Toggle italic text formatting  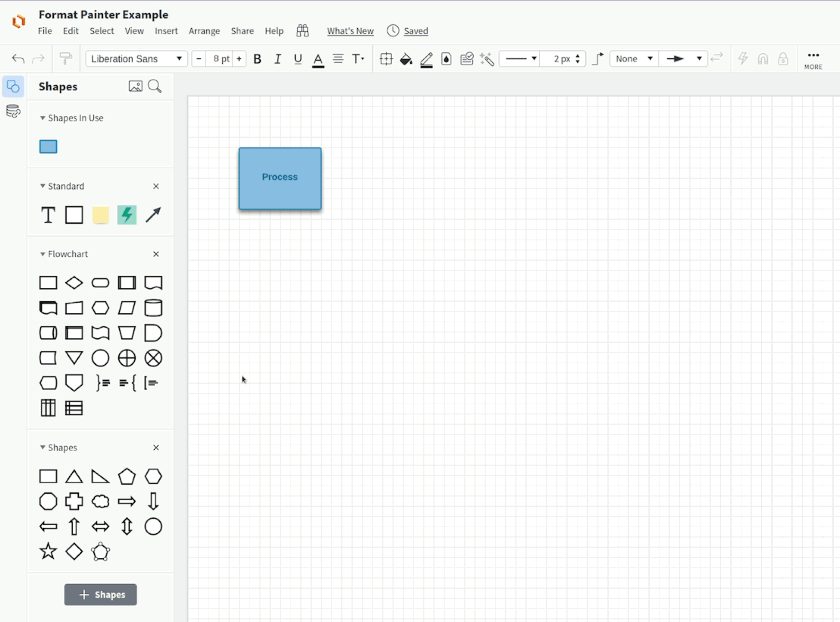pyautogui.click(x=278, y=59)
